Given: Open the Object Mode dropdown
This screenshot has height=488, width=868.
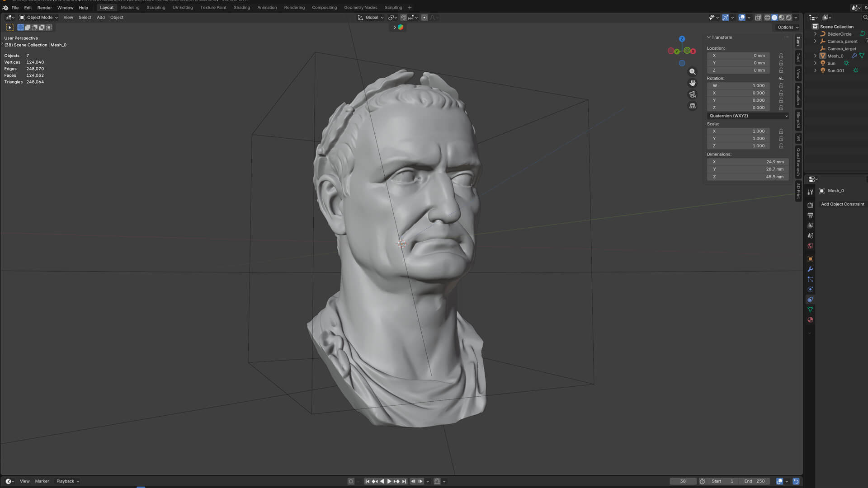Looking at the screenshot, I should [39, 18].
